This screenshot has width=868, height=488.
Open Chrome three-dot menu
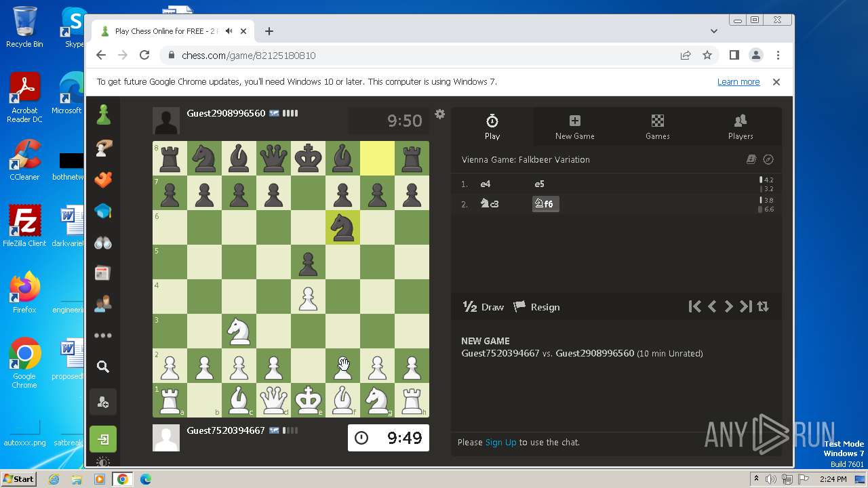pyautogui.click(x=778, y=55)
